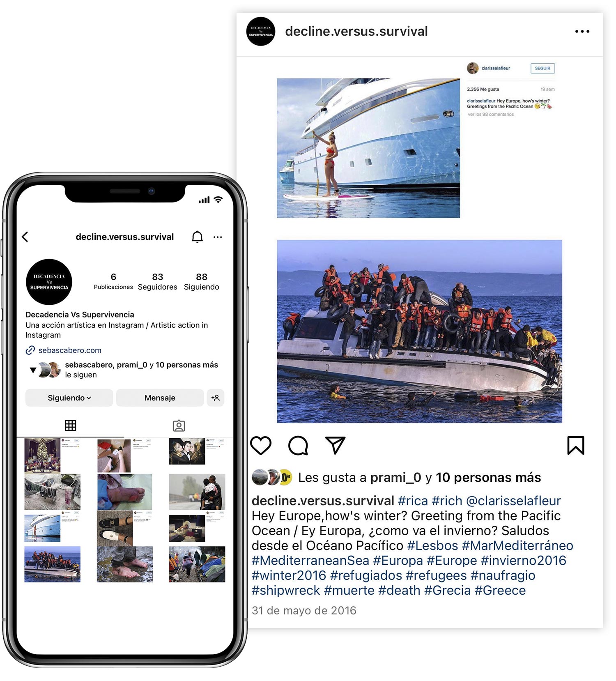Viewport: 616px width, 681px height.
Task: Save post with bookmark icon
Action: 576,445
